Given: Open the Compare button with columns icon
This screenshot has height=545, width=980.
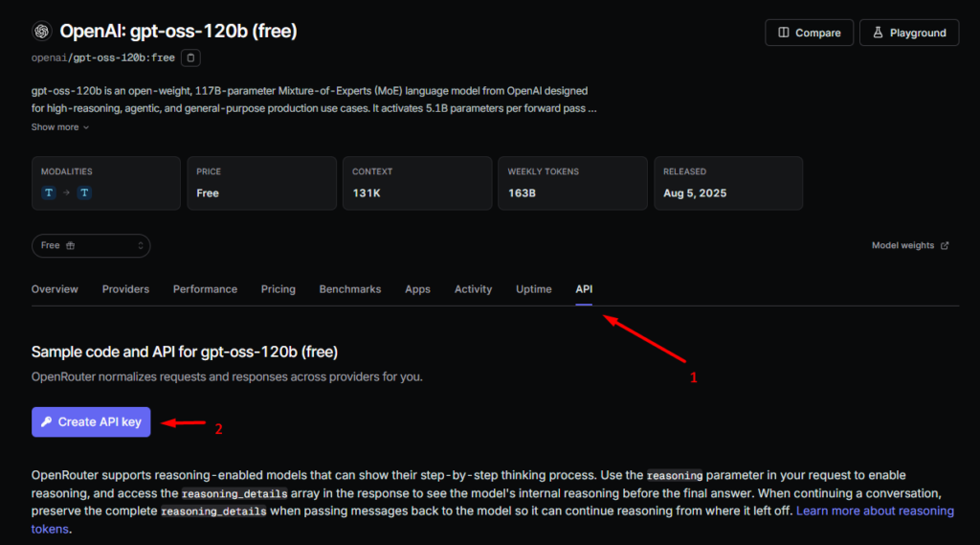Looking at the screenshot, I should coord(809,33).
